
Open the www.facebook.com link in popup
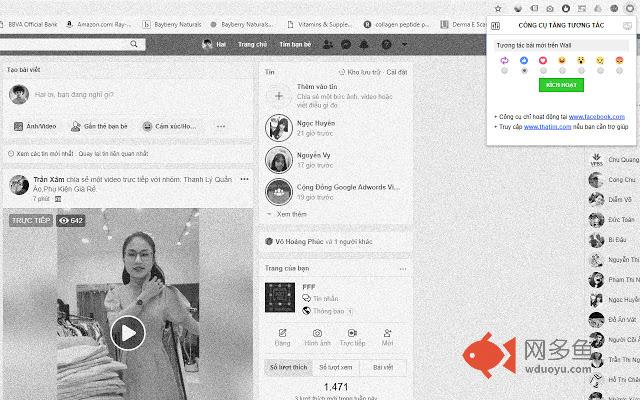[597, 117]
